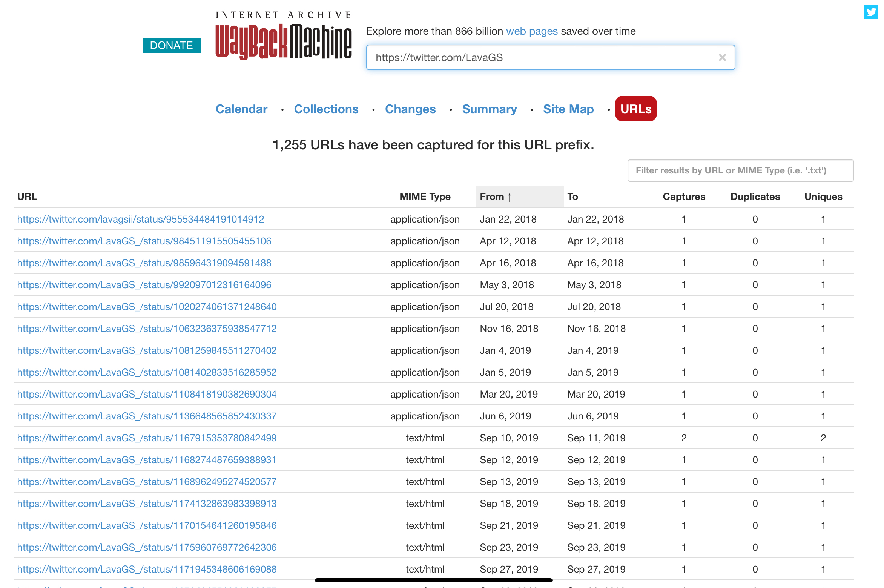Open LavaGS_ status 1081402833516285952 link
The height and width of the screenshot is (588, 884).
[147, 372]
